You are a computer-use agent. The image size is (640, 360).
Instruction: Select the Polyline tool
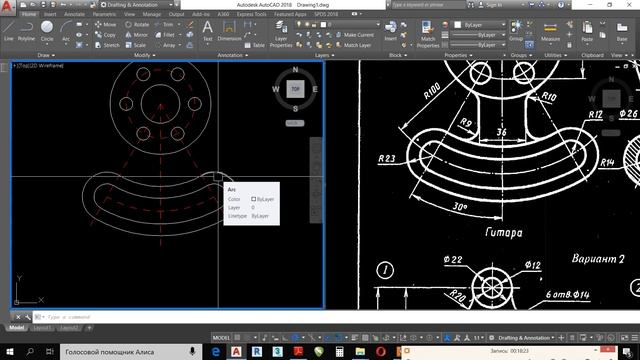pos(26,31)
